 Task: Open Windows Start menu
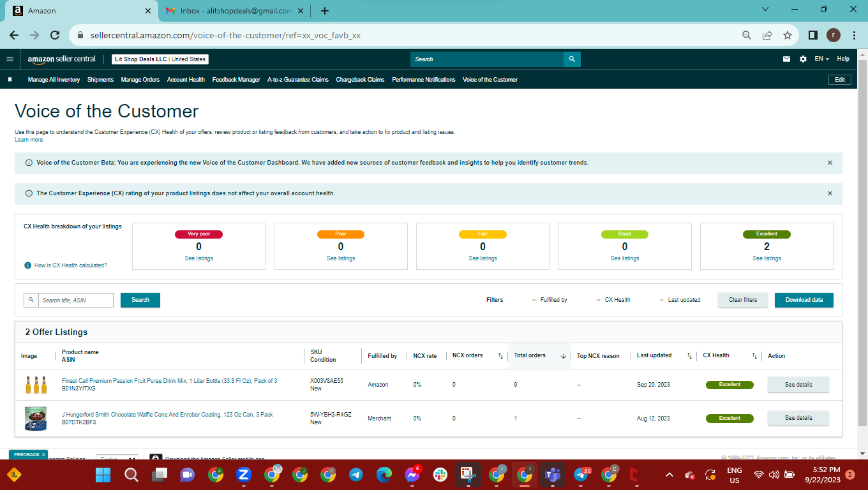[103, 475]
